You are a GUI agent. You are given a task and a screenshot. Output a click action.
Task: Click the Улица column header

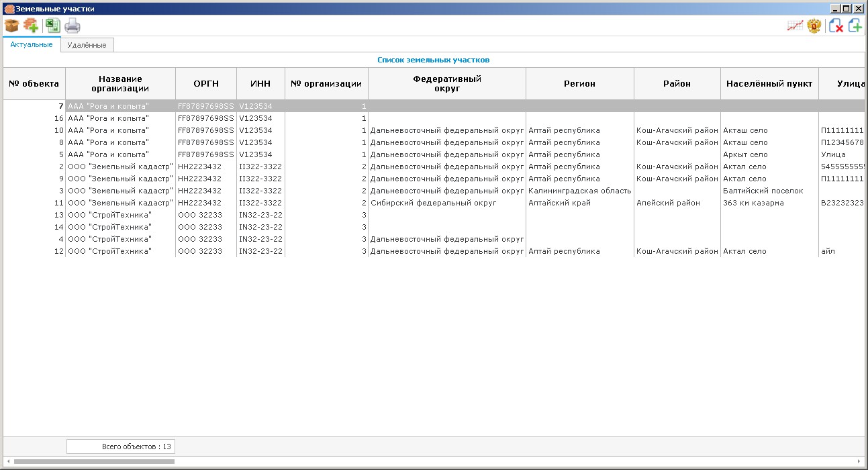pyautogui.click(x=842, y=84)
